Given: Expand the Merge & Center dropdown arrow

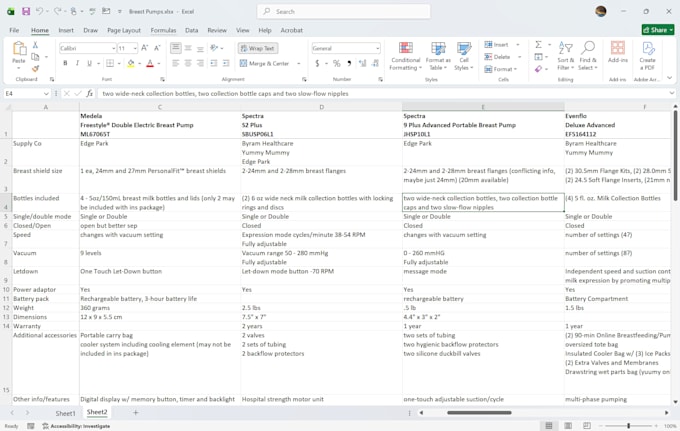Looking at the screenshot, I should [299, 63].
